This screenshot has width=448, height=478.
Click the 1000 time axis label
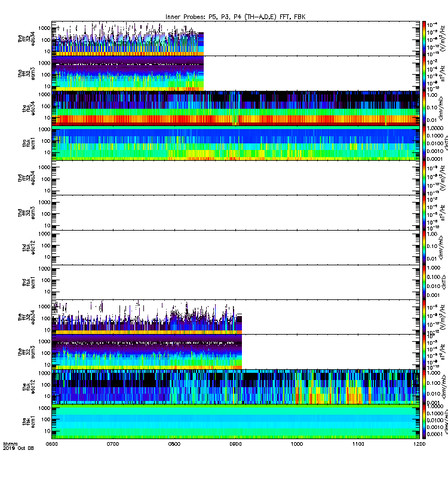tap(297, 444)
